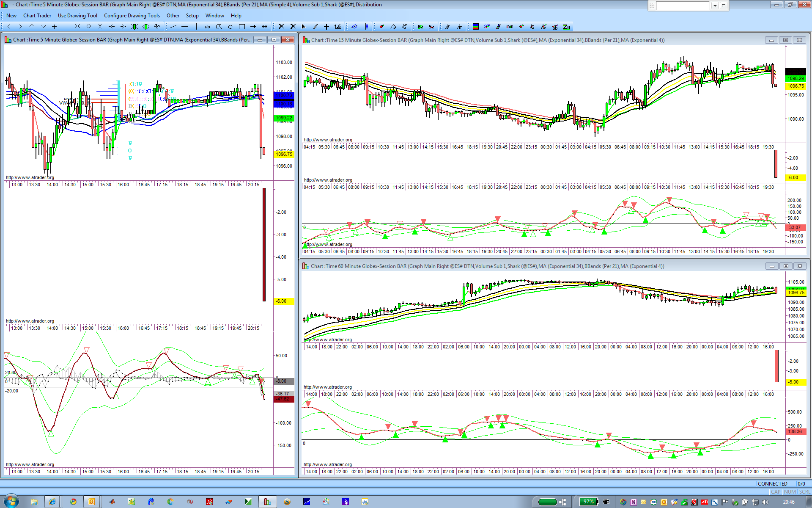Expand the title bar search dropdown arrow
Image resolution: width=812 pixels, height=508 pixels.
point(715,6)
